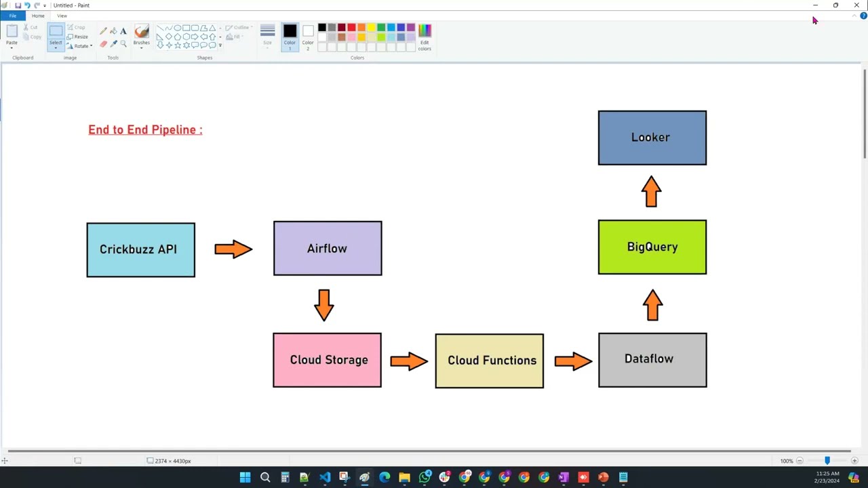Click the zoom level slider handle
The width and height of the screenshot is (868, 488).
pos(827,461)
